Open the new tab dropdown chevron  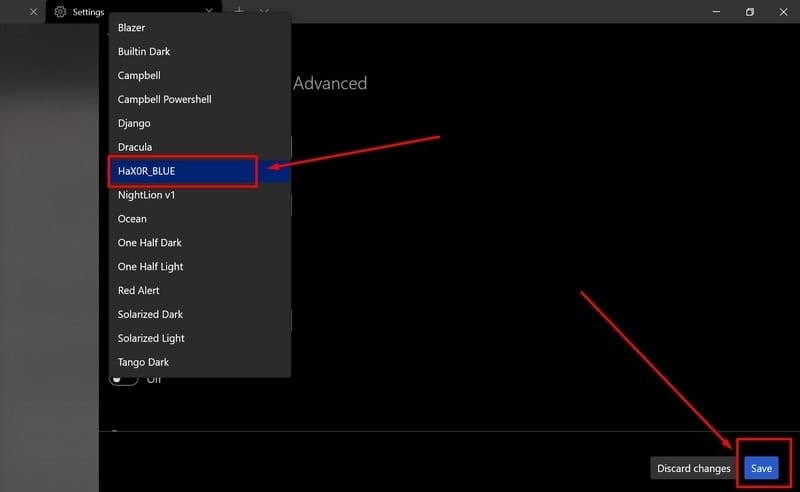(264, 10)
